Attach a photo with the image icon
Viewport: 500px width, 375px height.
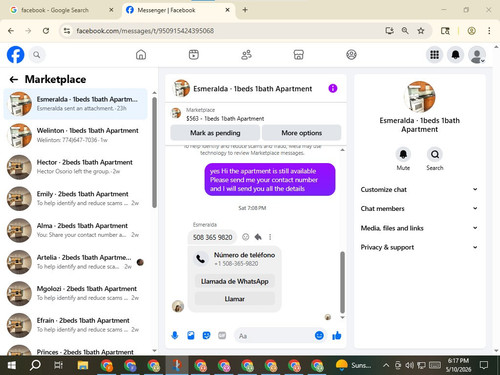click(191, 335)
